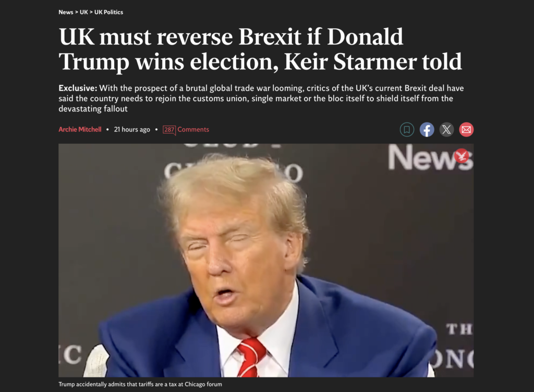The height and width of the screenshot is (392, 534).
Task: Click the article headline about reversing Brexit
Action: coord(260,49)
